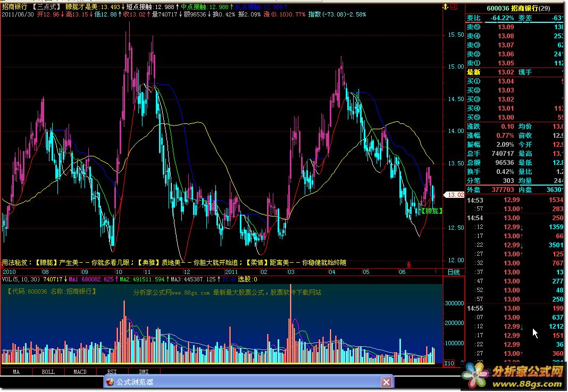Switch to the RSI indicator tab
Image resolution: width=568 pixels, height=392 pixels.
click(112, 372)
